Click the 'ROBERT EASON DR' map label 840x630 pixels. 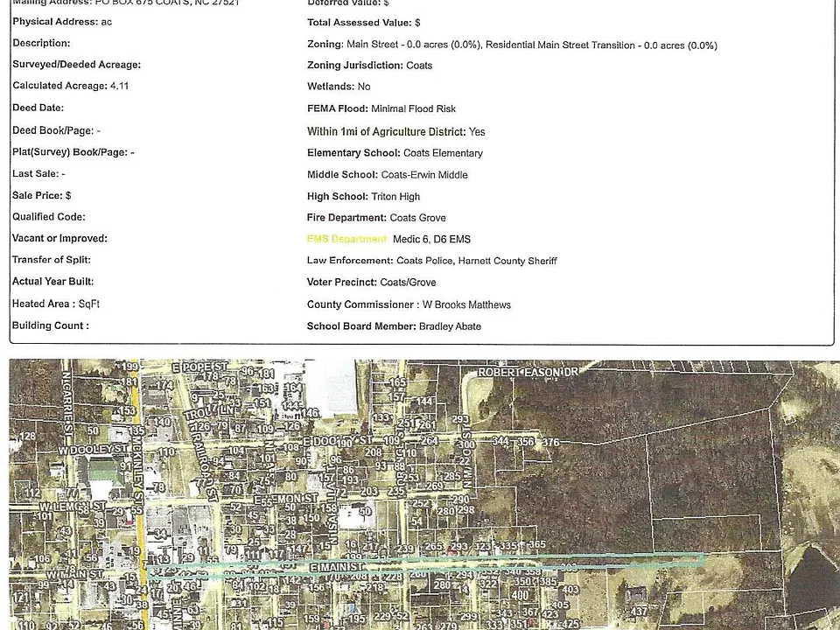528,373
